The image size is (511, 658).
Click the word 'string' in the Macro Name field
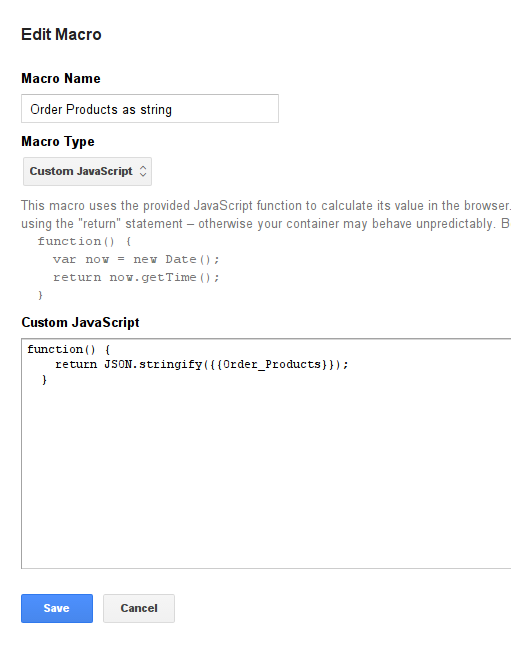(x=156, y=110)
